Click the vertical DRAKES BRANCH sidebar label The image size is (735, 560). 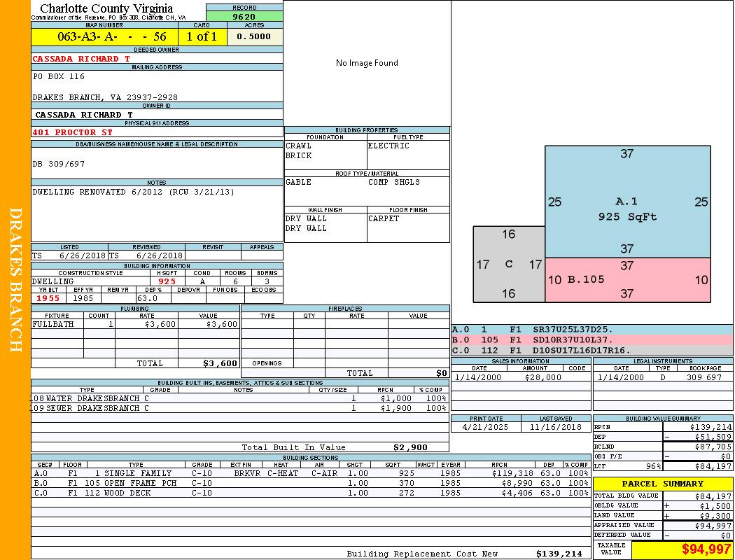[x=15, y=280]
